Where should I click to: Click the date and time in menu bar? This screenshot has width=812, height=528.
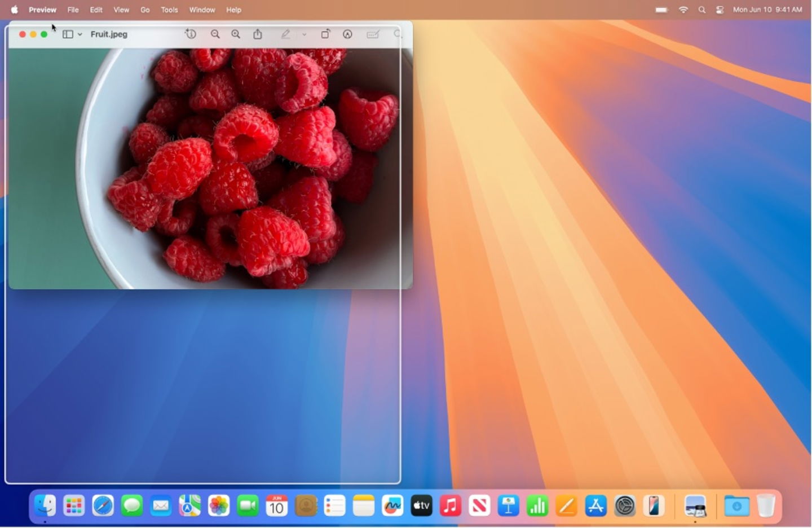pos(767,10)
